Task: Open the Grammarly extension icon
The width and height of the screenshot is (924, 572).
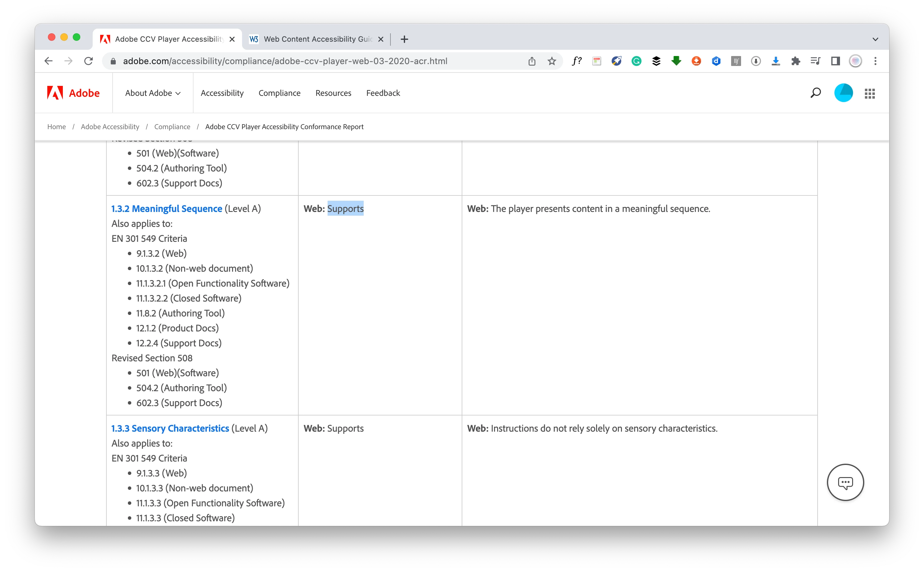Action: pyautogui.click(x=636, y=61)
